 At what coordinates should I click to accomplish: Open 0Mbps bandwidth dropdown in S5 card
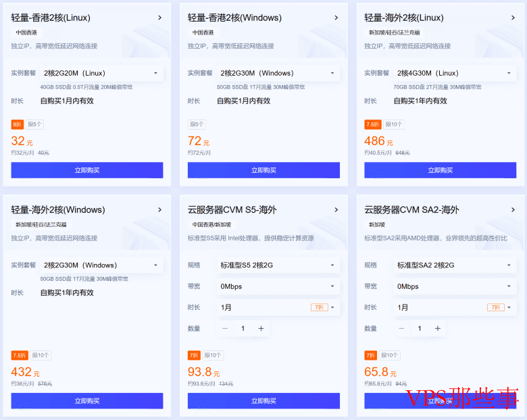(x=278, y=286)
